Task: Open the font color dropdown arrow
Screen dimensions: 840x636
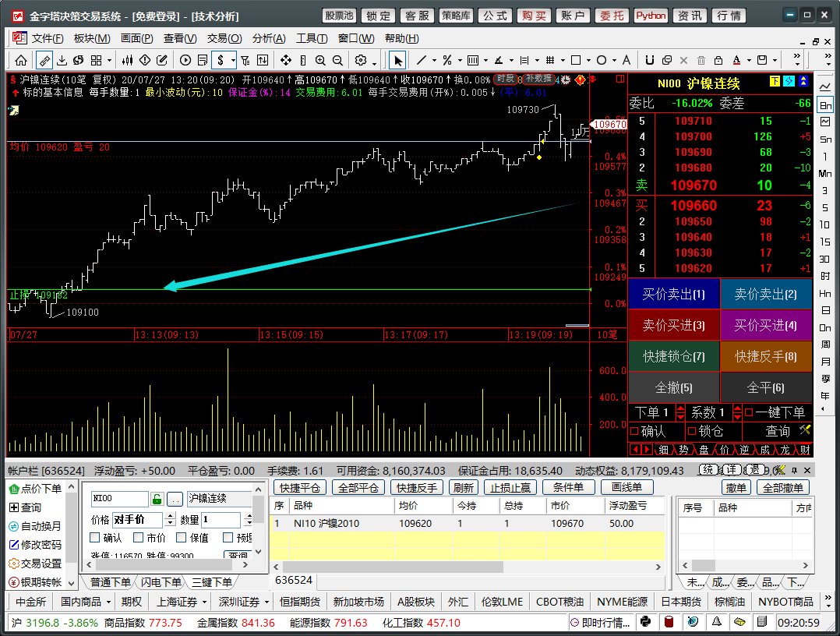Action: 750,61
